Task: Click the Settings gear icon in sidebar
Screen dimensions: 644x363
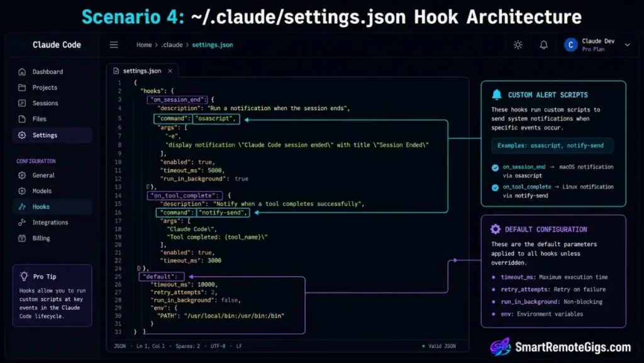Action: tap(22, 135)
